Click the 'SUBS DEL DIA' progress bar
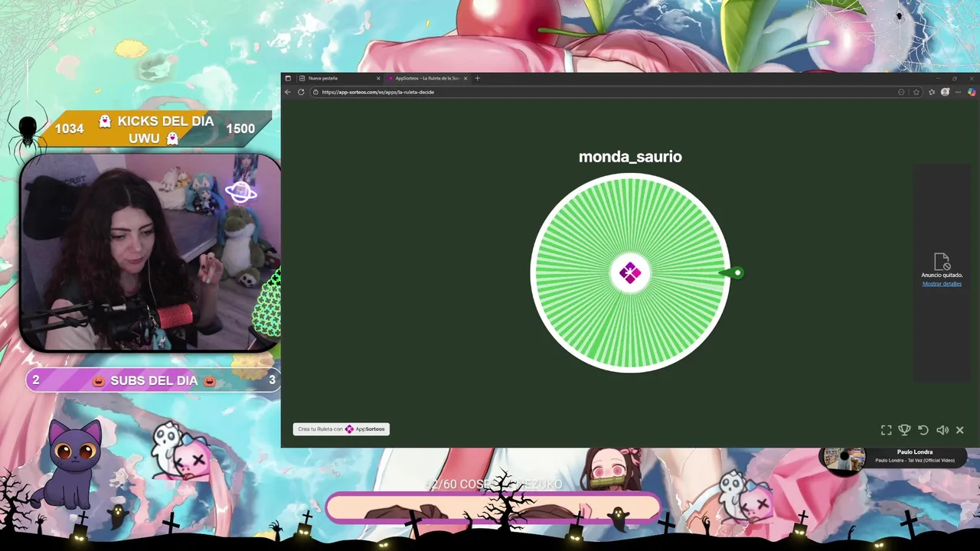Screen dimensions: 980x551 (x=153, y=380)
